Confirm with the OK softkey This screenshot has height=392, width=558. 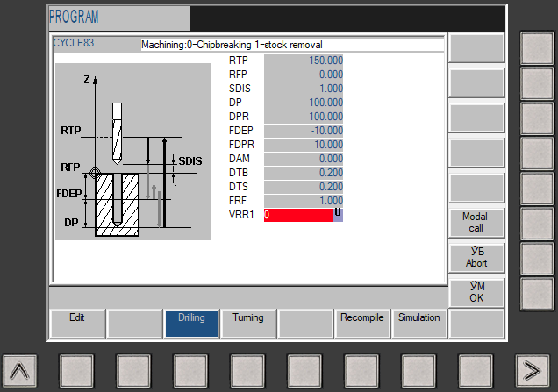(x=476, y=292)
